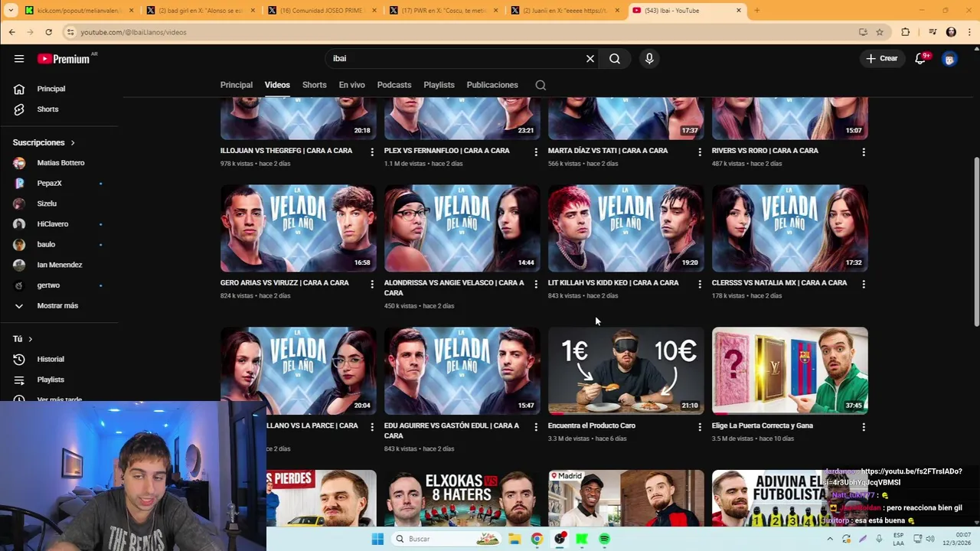Image resolution: width=980 pixels, height=551 pixels.
Task: Click the EDU AGUIRRE VS GASTÓN EDUL title
Action: coord(452,430)
